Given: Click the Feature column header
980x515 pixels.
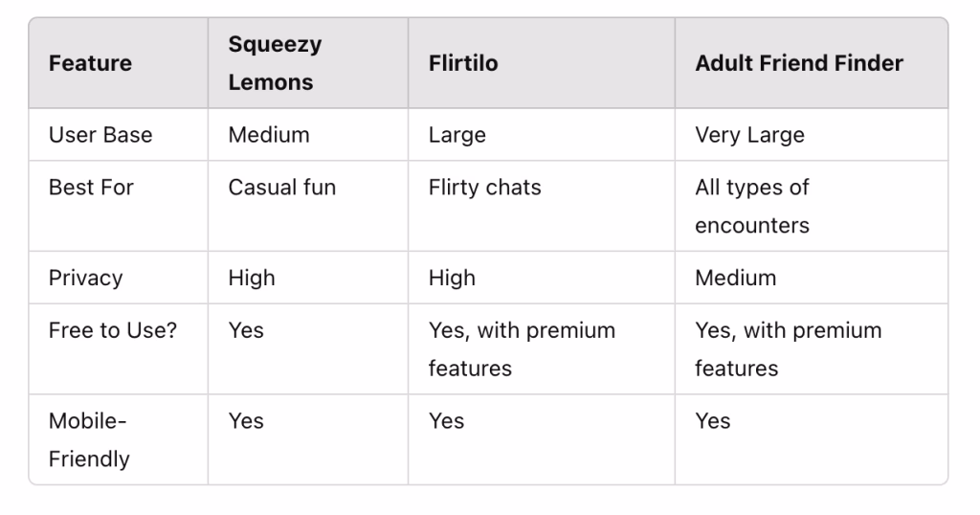Looking at the screenshot, I should click(90, 63).
